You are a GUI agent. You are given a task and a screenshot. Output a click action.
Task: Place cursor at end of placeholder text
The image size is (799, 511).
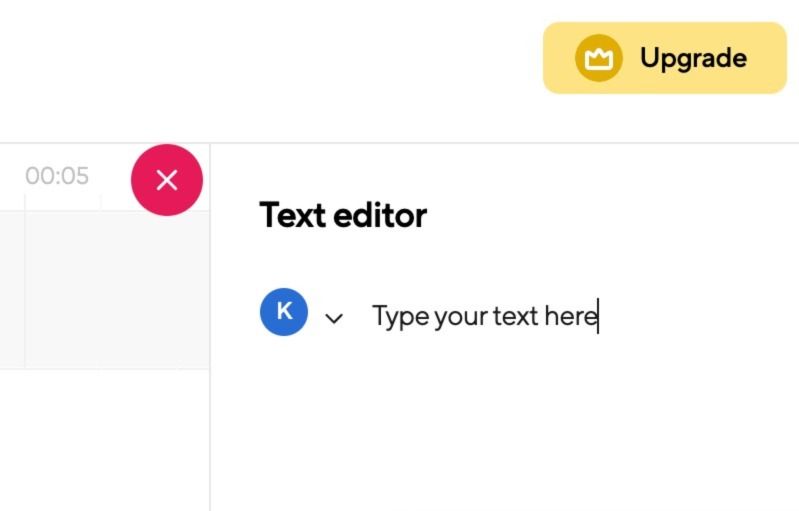coord(598,317)
